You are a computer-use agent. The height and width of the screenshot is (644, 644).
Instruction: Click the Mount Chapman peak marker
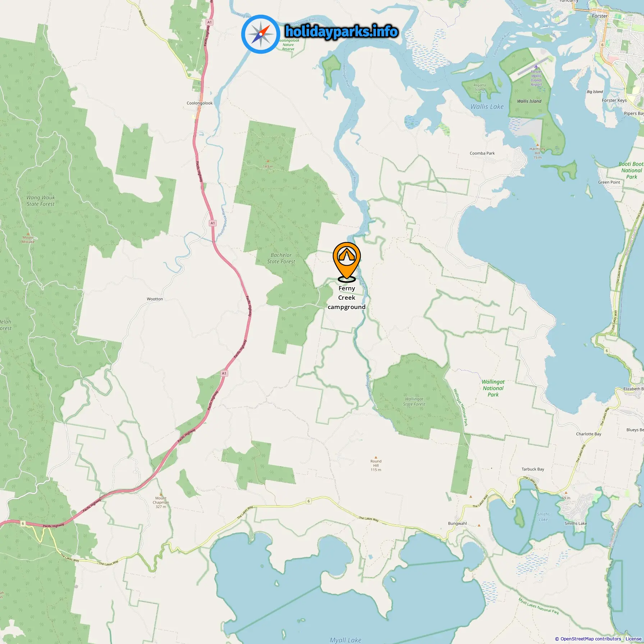click(x=161, y=494)
